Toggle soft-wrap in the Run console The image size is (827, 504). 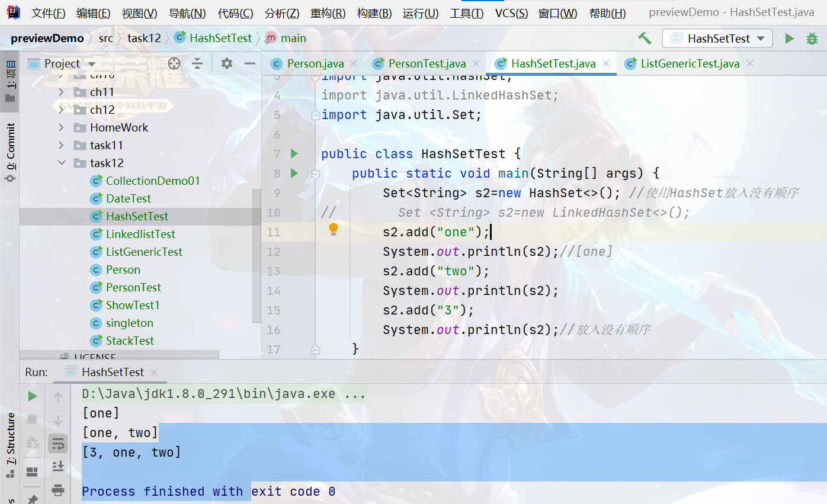click(58, 443)
